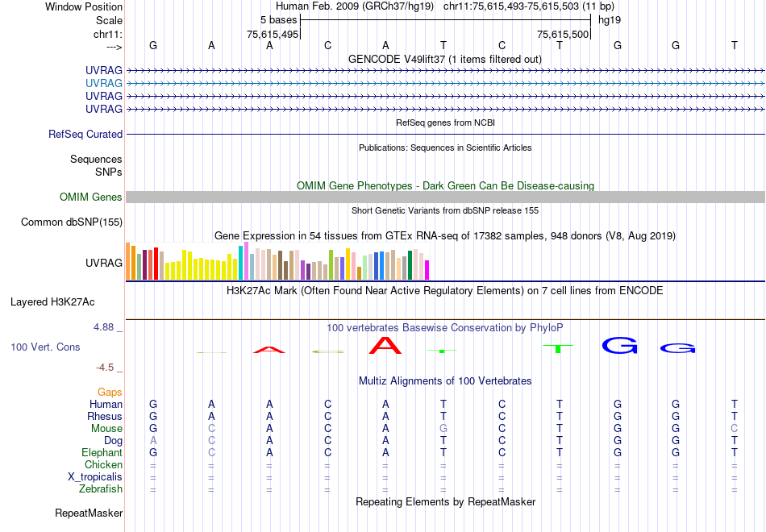The width and height of the screenshot is (766, 532).
Task: Open GENCODE V49lift37 track title
Action: click(x=444, y=59)
